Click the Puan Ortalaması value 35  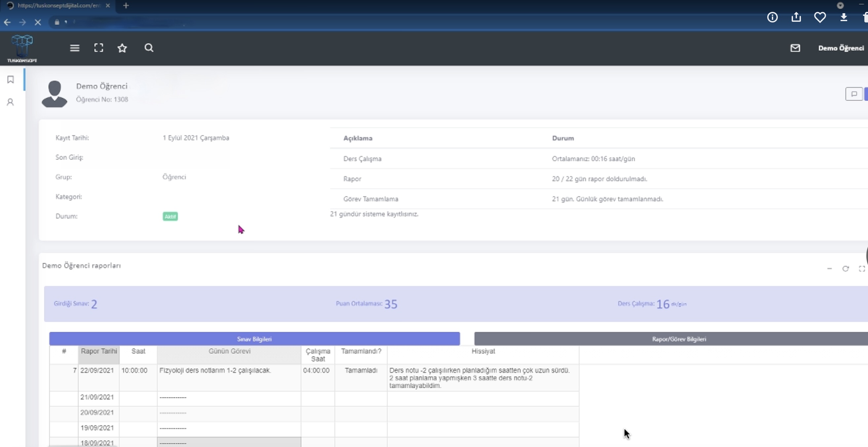391,304
